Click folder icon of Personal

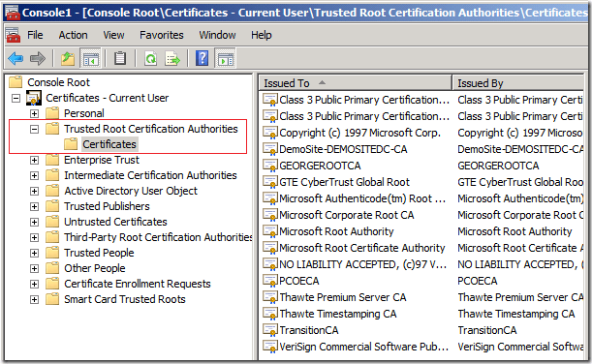coord(52,113)
